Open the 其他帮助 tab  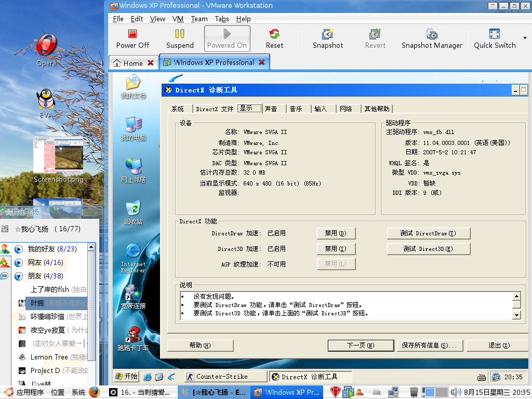tap(377, 109)
